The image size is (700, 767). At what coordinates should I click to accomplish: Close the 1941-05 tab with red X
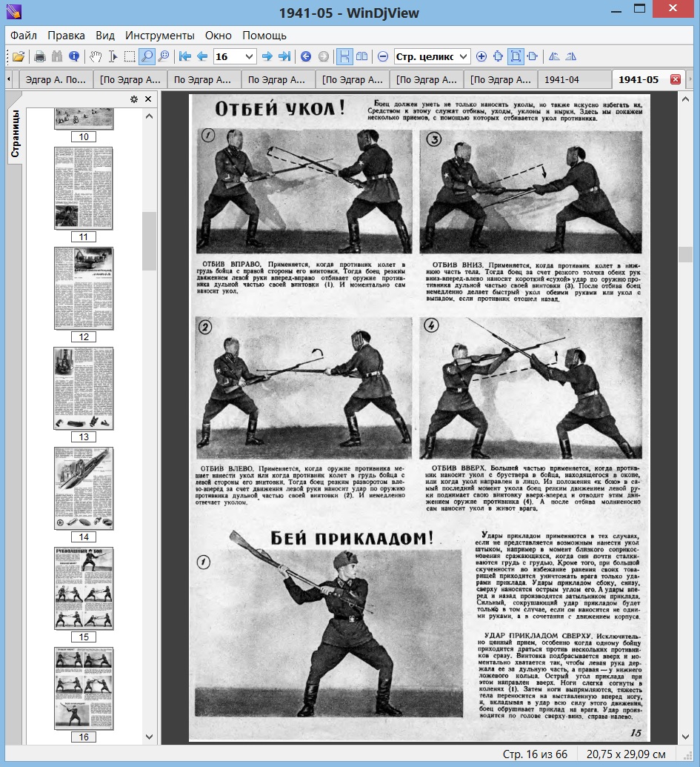point(676,79)
